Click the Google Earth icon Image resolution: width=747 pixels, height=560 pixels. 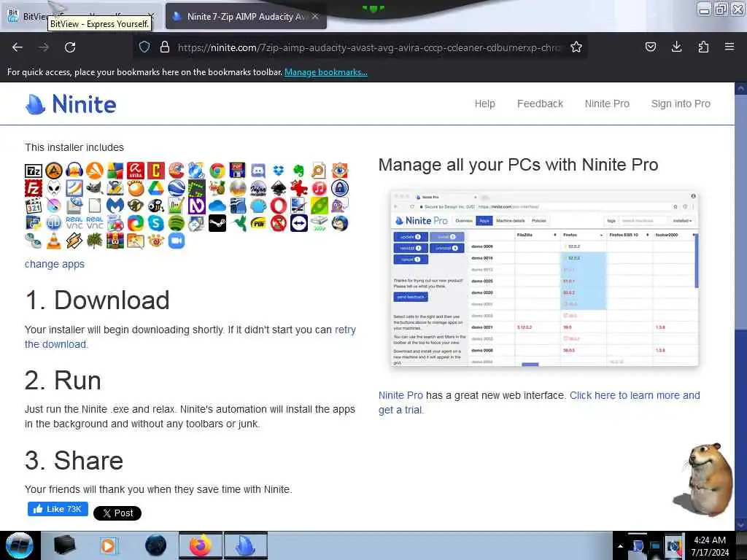177,188
